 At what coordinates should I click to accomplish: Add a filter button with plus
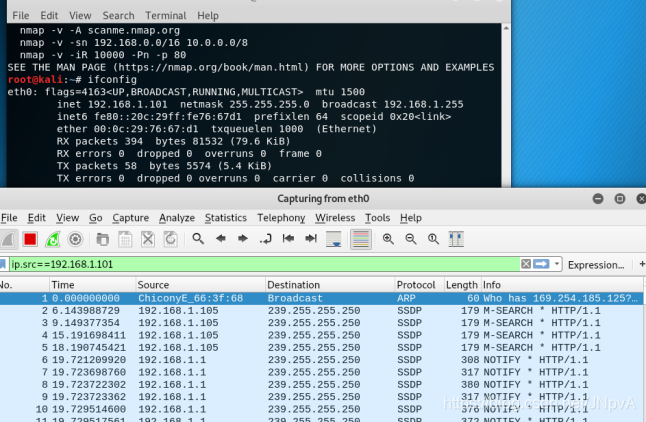[x=642, y=264]
